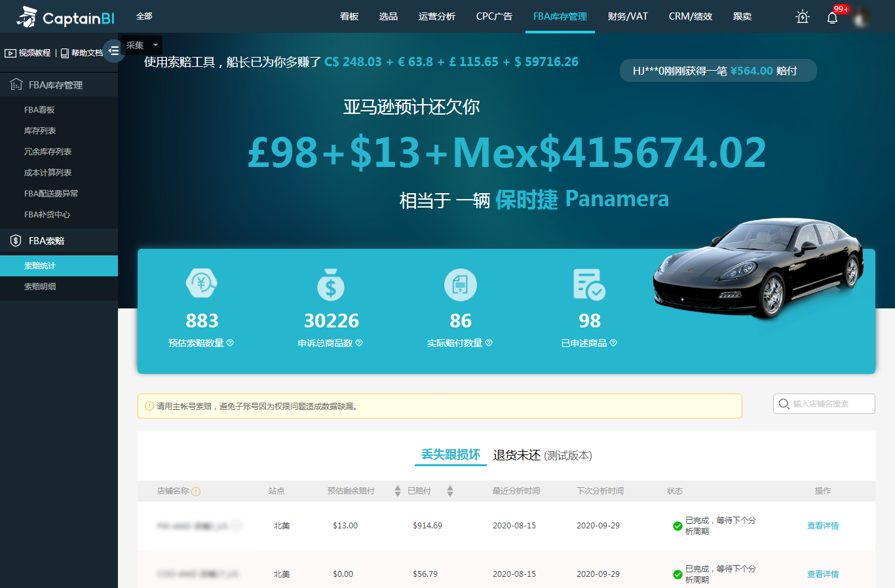Open the notification bell
895x588 pixels.
pyautogui.click(x=832, y=17)
